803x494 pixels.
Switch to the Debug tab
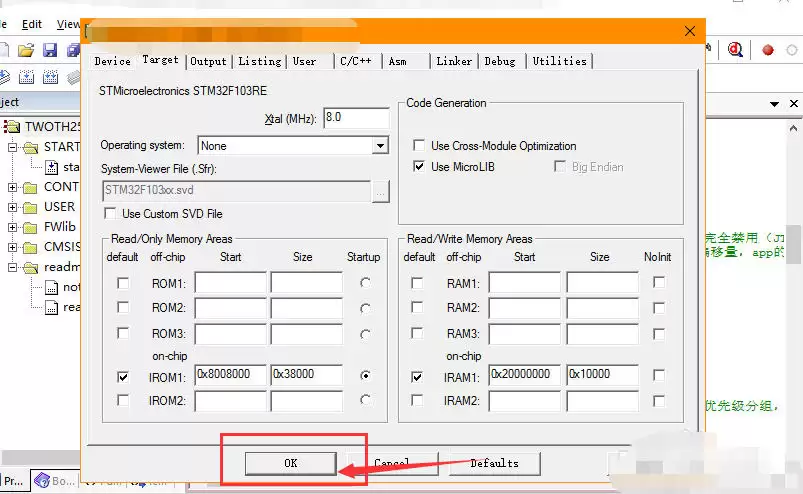[500, 61]
